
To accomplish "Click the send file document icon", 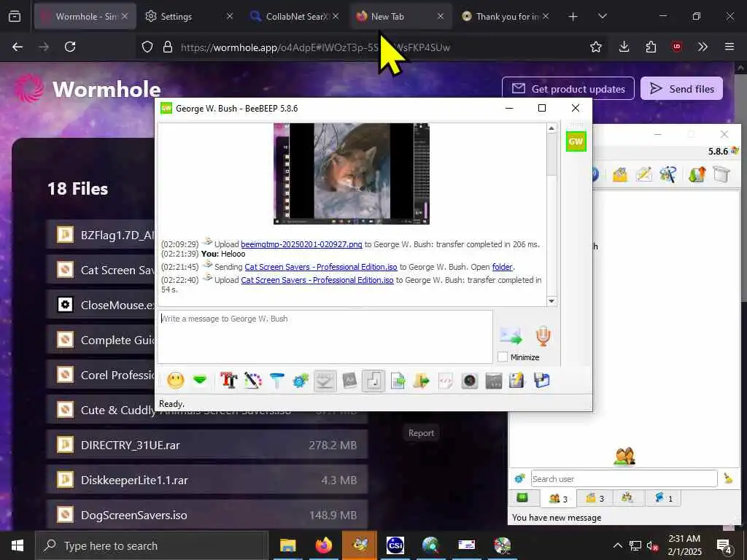I will [398, 381].
